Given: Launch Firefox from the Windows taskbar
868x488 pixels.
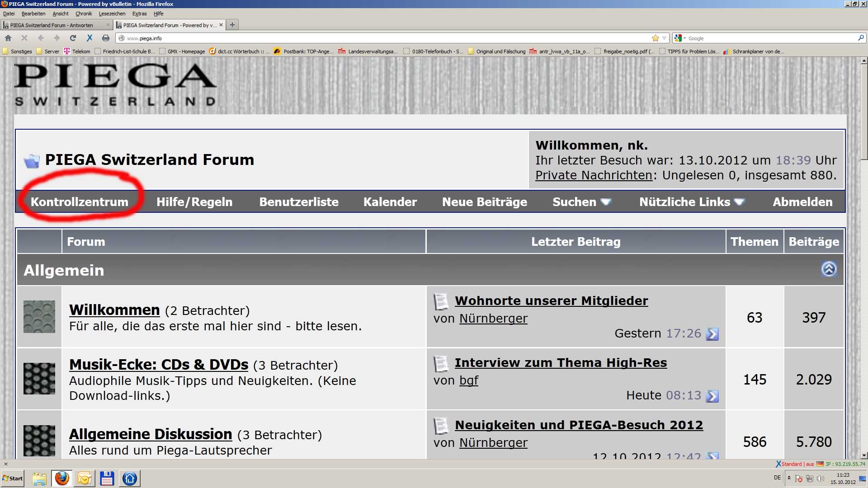Looking at the screenshot, I should point(62,478).
